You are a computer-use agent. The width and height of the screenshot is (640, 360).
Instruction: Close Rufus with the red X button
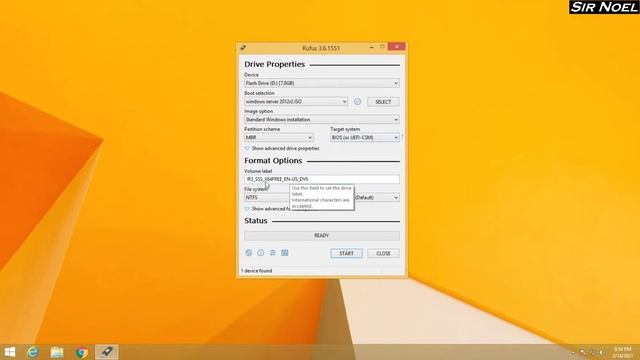pos(396,47)
